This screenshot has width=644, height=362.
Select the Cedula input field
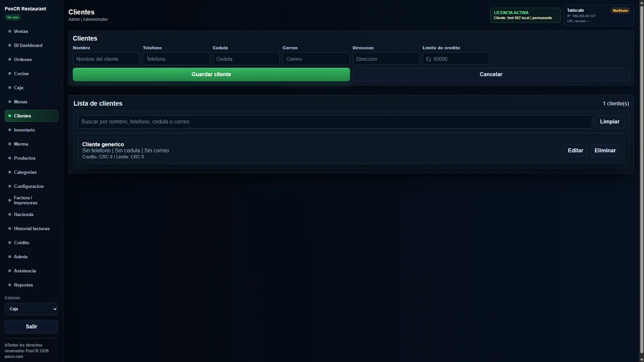[246, 59]
